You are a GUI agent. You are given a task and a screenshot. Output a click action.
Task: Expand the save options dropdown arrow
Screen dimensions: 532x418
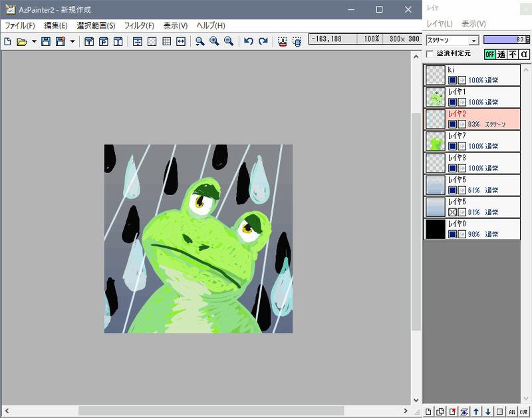[x=72, y=41]
